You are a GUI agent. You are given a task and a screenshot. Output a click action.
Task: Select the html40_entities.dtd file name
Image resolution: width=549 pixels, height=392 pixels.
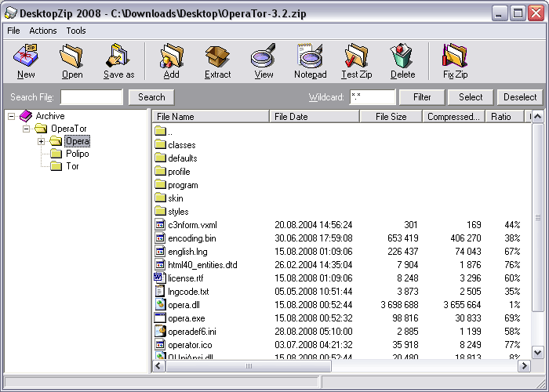202,265
